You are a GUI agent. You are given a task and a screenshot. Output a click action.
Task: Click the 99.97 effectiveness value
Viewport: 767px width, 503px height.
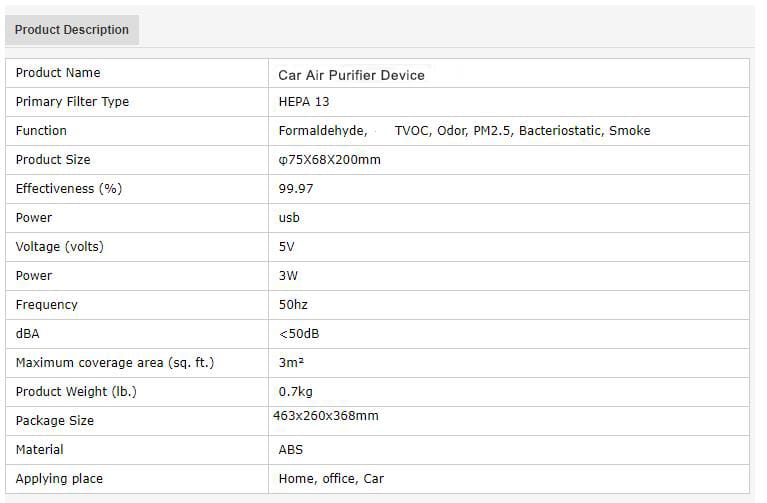coord(295,188)
